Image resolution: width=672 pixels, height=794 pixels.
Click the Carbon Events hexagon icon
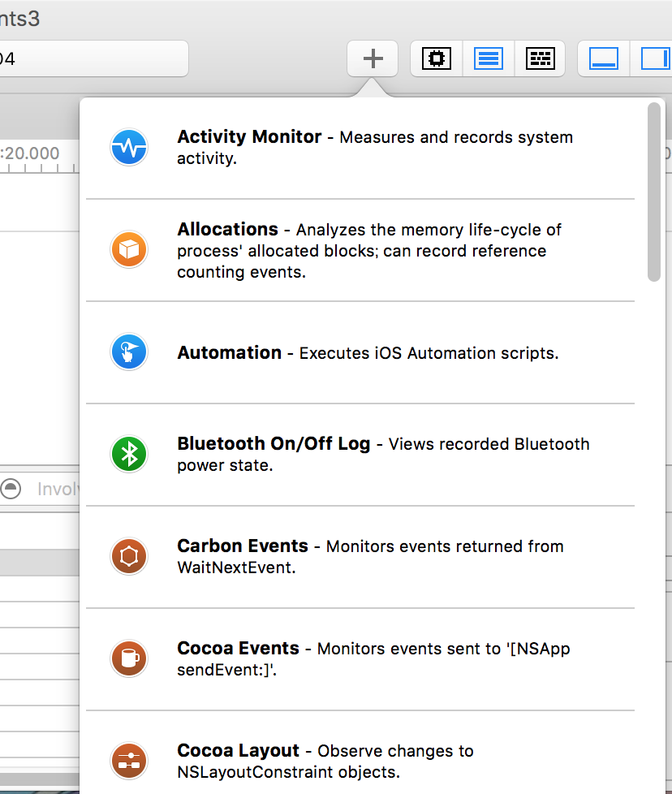[129, 557]
